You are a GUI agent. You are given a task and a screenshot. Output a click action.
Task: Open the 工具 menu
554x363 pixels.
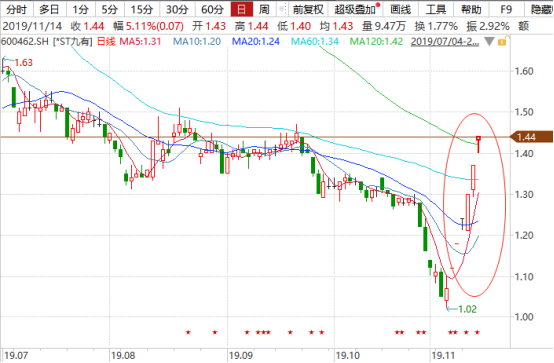coord(436,9)
